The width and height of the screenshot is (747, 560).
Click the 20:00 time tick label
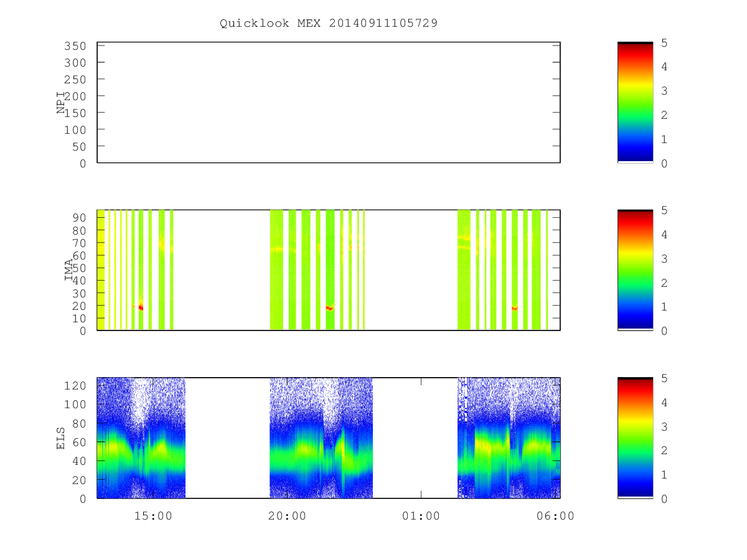click(x=287, y=516)
